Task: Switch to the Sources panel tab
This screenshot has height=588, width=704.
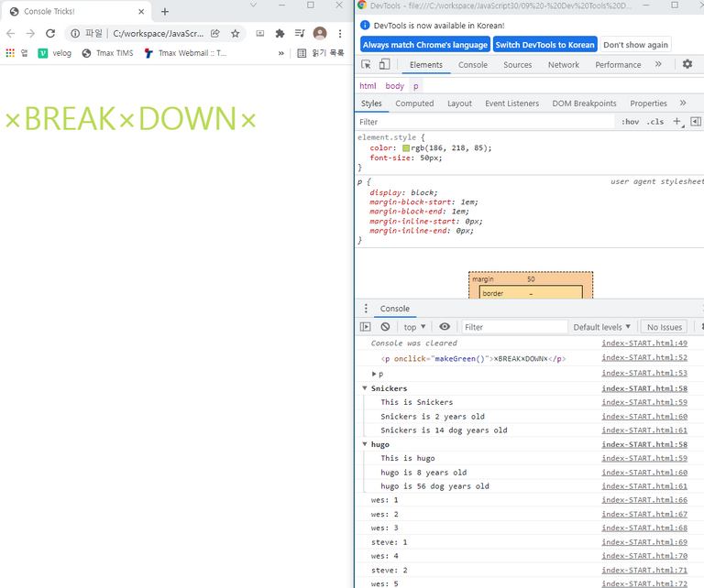Action: pos(517,65)
